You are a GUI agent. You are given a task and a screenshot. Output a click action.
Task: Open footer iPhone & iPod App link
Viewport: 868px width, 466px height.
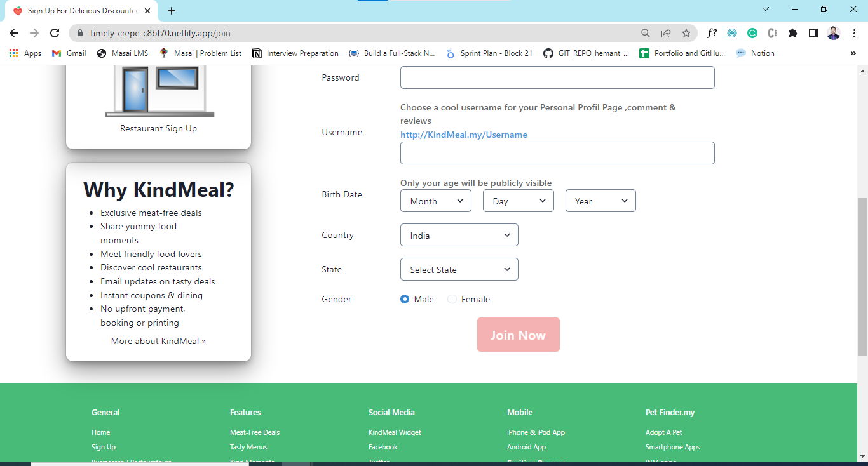click(x=536, y=432)
